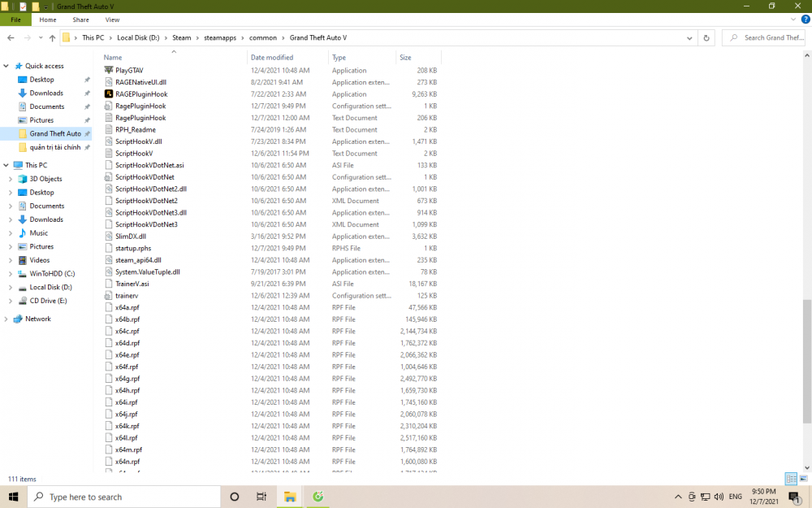Open the address bar history dropdown
The height and width of the screenshot is (508, 812).
pyautogui.click(x=689, y=38)
